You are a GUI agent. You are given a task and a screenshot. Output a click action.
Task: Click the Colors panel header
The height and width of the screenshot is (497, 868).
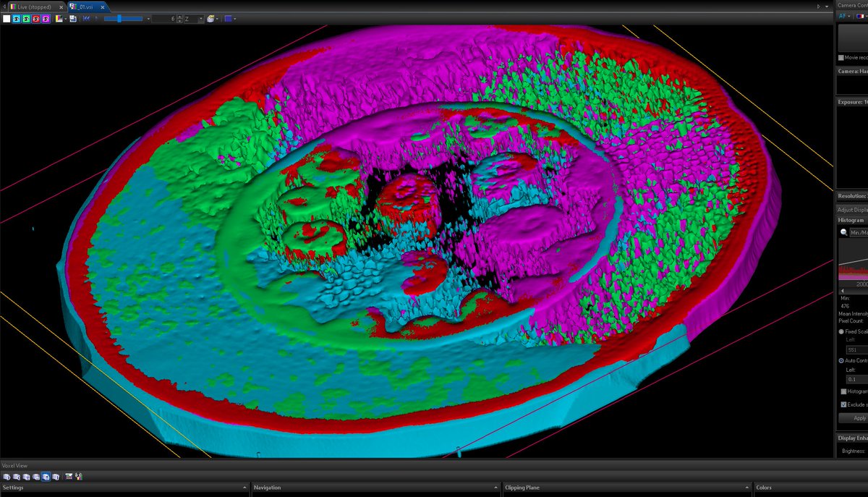[810, 488]
